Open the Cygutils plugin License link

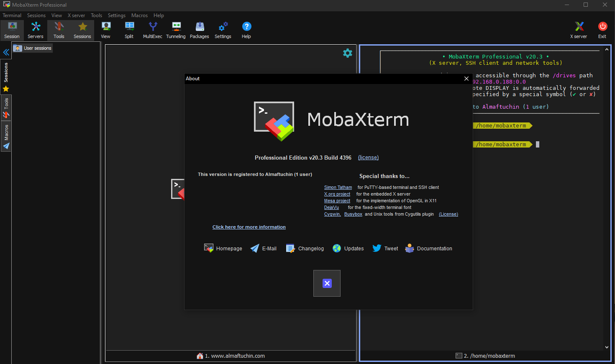pos(448,214)
